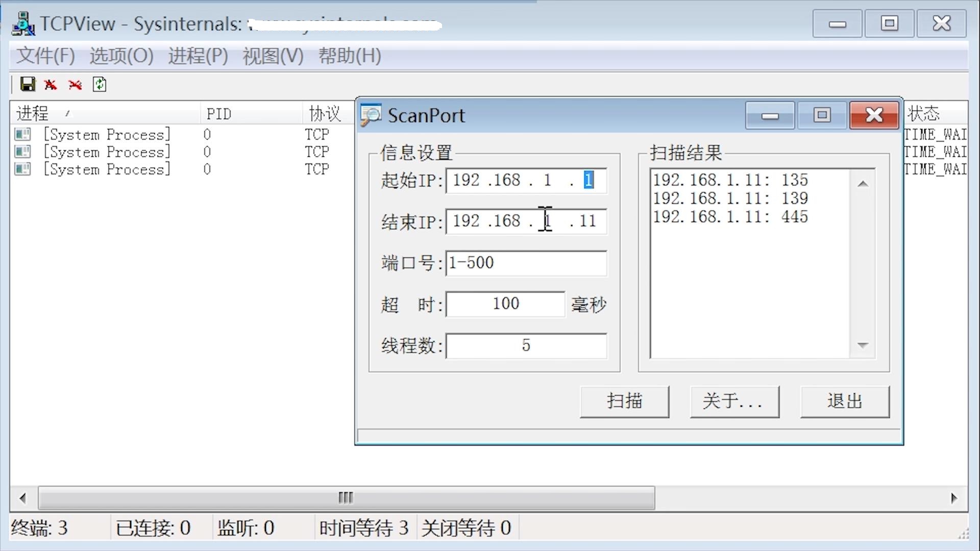Click the first red X toolbar icon
Viewport: 980px width, 551px height.
(x=50, y=85)
